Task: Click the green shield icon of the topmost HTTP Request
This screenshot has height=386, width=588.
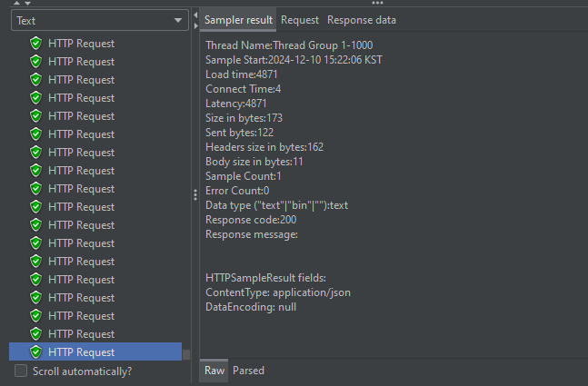Action: [36, 44]
